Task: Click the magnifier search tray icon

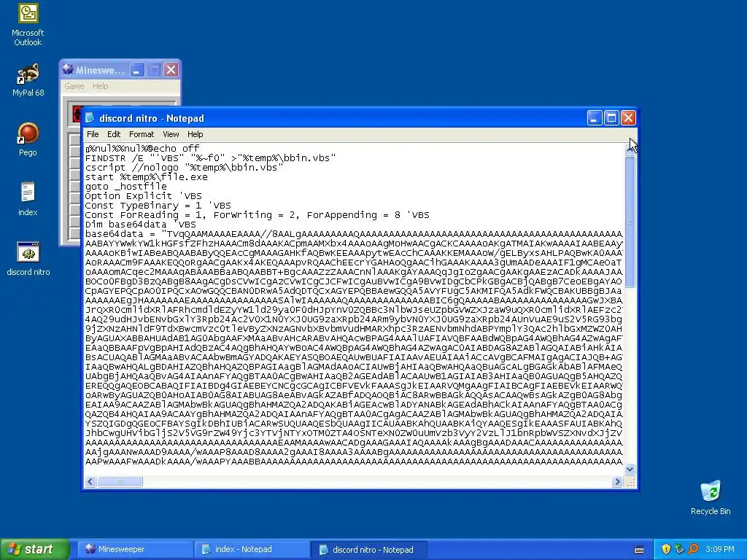Action: tap(693, 549)
